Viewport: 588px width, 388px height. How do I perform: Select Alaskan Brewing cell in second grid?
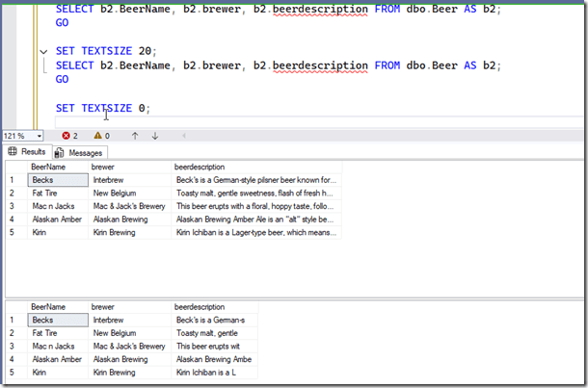(x=129, y=359)
